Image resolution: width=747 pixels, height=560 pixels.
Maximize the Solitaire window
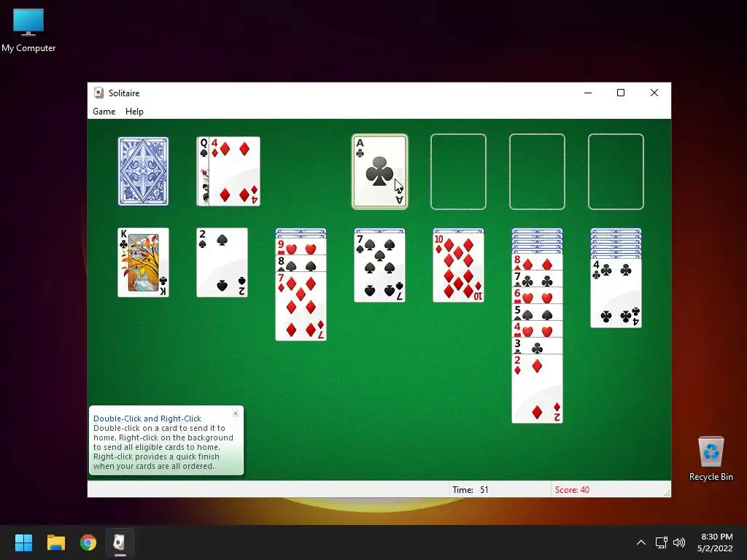pos(621,93)
